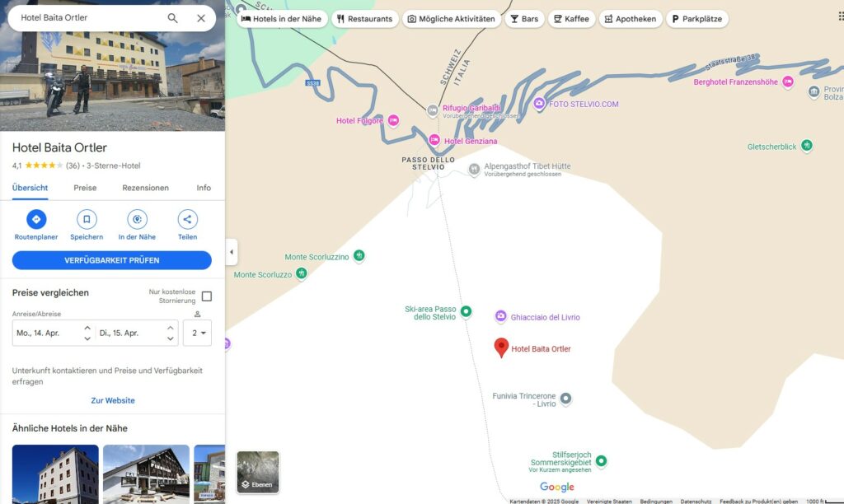This screenshot has height=504, width=844.
Task: Click the Monte Scorluzzo peak marker
Action: point(302,273)
